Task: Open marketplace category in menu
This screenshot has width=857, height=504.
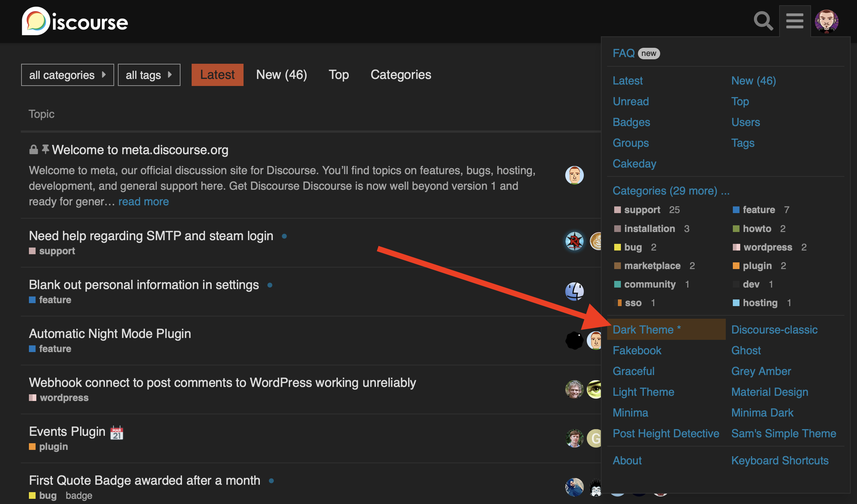Action: pos(652,266)
